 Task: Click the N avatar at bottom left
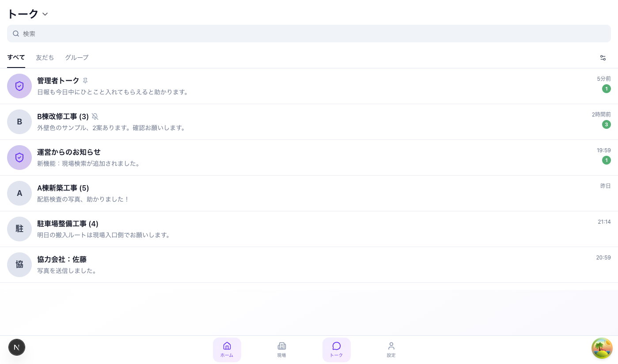tap(17, 347)
